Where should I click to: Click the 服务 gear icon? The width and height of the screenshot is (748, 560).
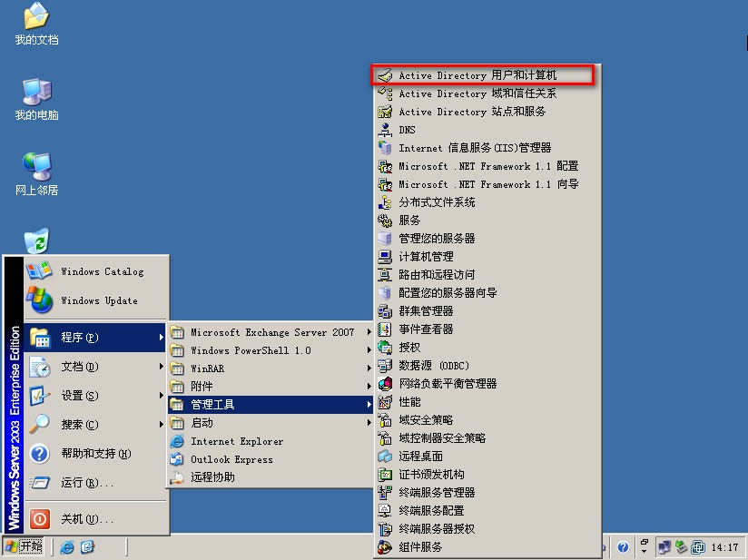(385, 221)
